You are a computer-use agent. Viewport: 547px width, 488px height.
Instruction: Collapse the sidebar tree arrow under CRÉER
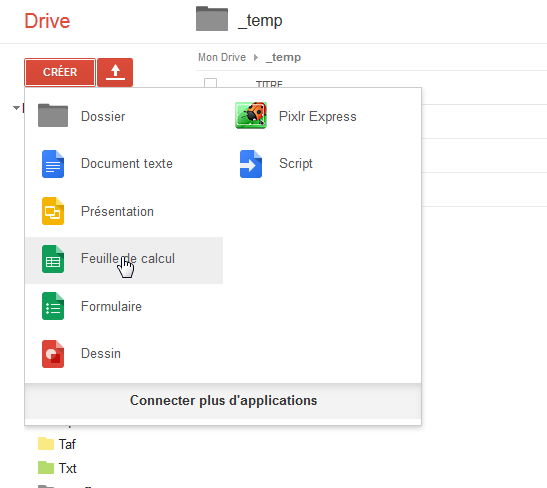pos(16,108)
